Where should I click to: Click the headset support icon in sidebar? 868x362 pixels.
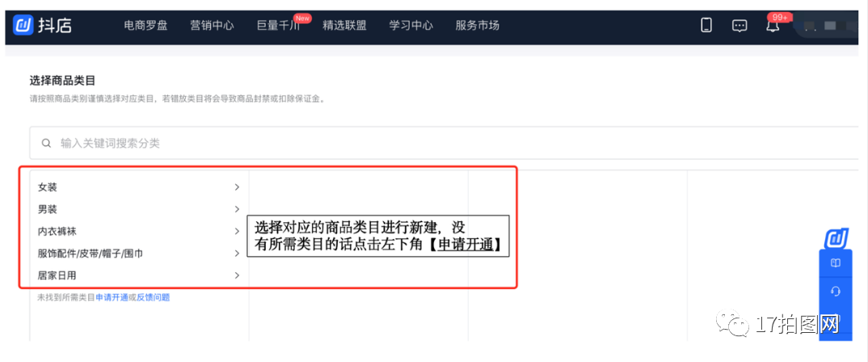point(836,291)
